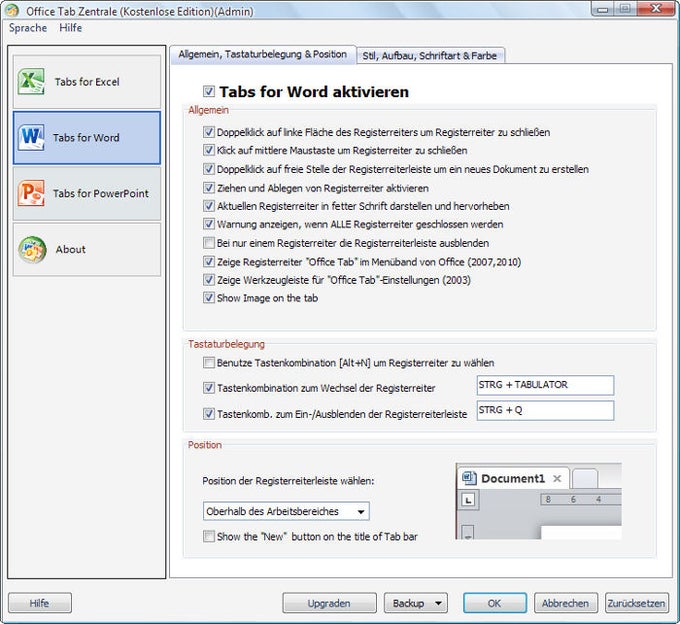This screenshot has height=624, width=680.
Task: Minimize the Office Tab Zentrale window
Action: click(603, 9)
